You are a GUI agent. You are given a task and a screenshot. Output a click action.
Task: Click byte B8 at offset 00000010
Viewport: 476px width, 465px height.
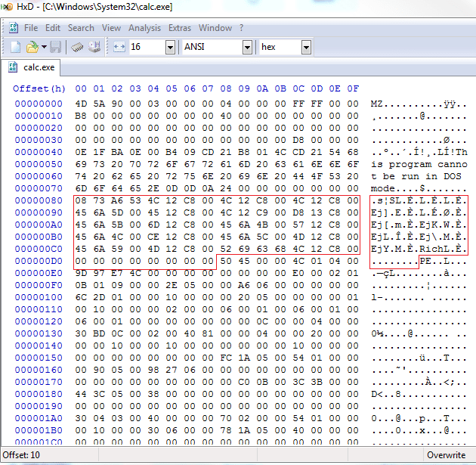81,116
